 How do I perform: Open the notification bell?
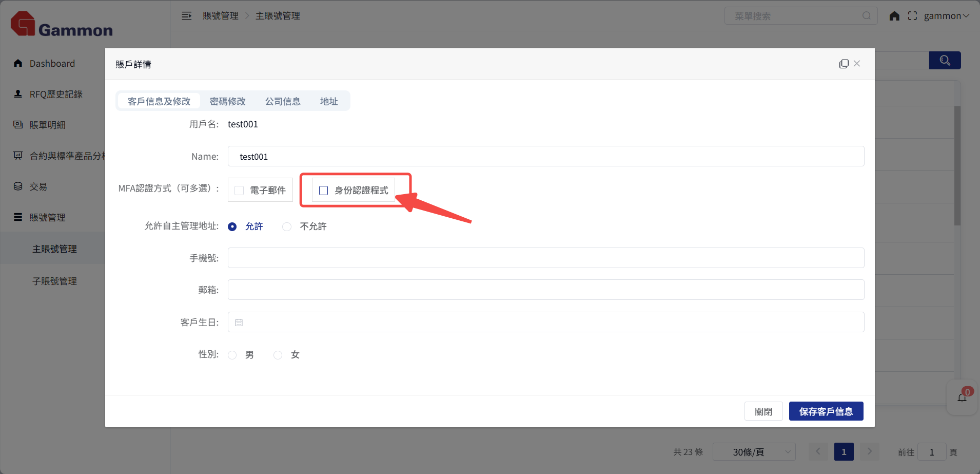click(962, 397)
